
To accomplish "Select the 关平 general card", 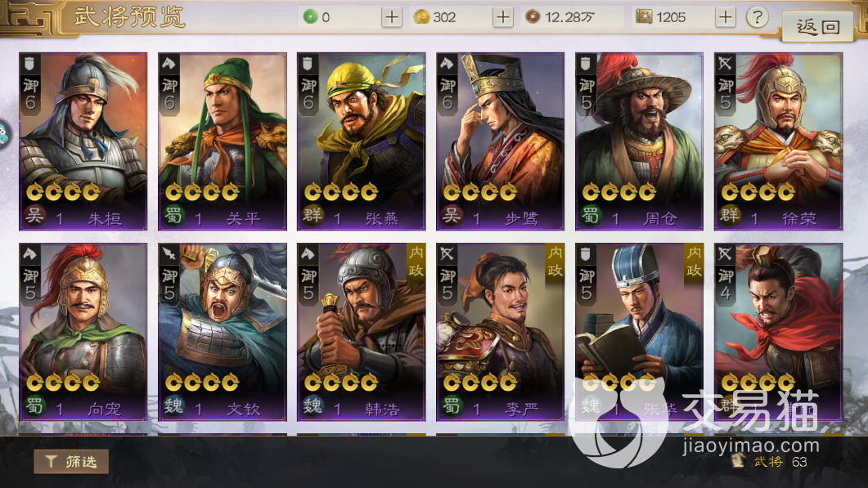I will click(222, 141).
